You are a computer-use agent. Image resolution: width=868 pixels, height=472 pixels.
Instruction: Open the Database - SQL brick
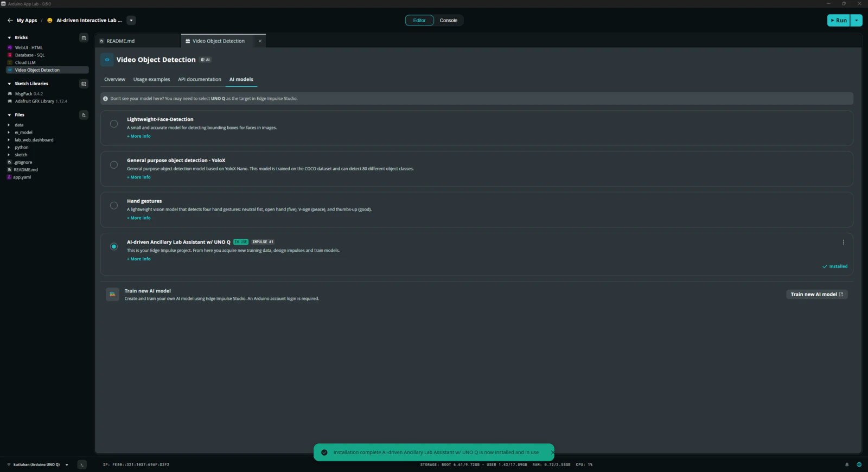pos(48,55)
